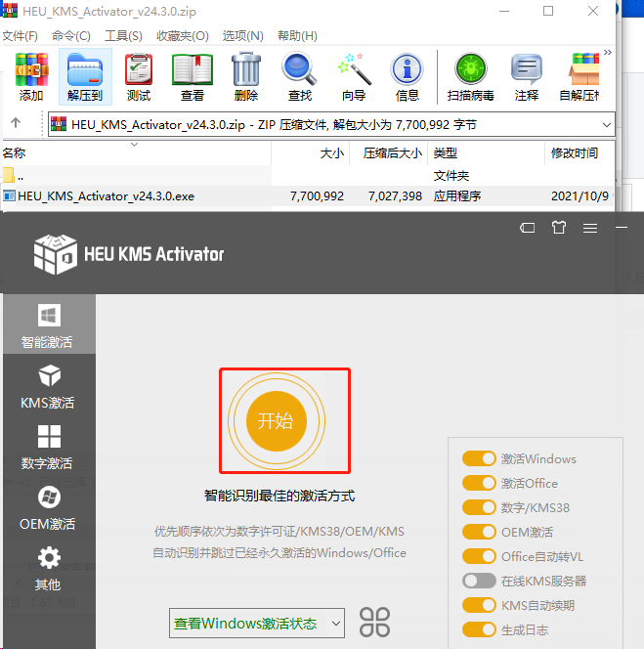Click the shirt skin icon in the HEU title bar
The image size is (644, 649).
[559, 227]
